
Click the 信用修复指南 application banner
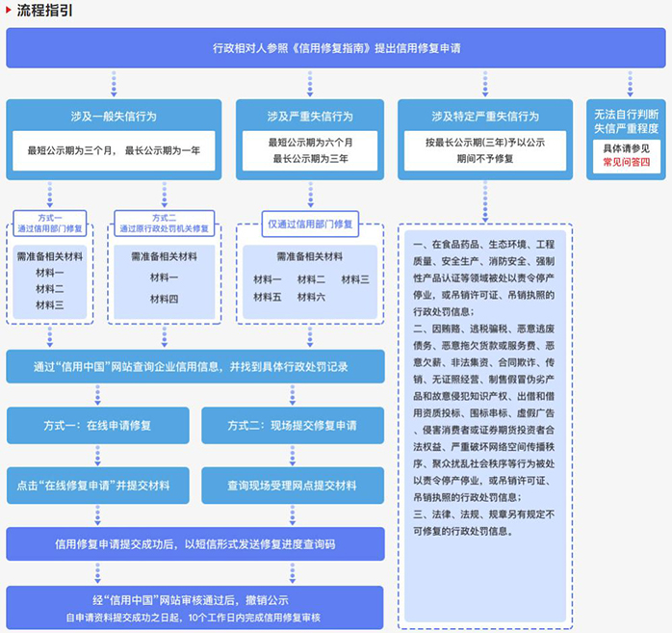336,48
